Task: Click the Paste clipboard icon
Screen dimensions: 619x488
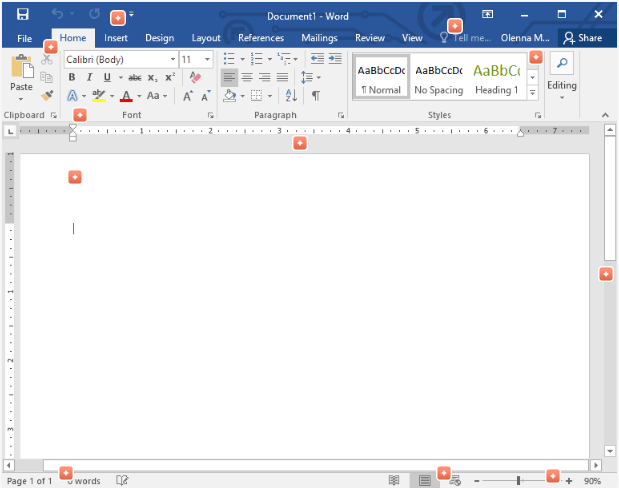Action: pos(22,66)
